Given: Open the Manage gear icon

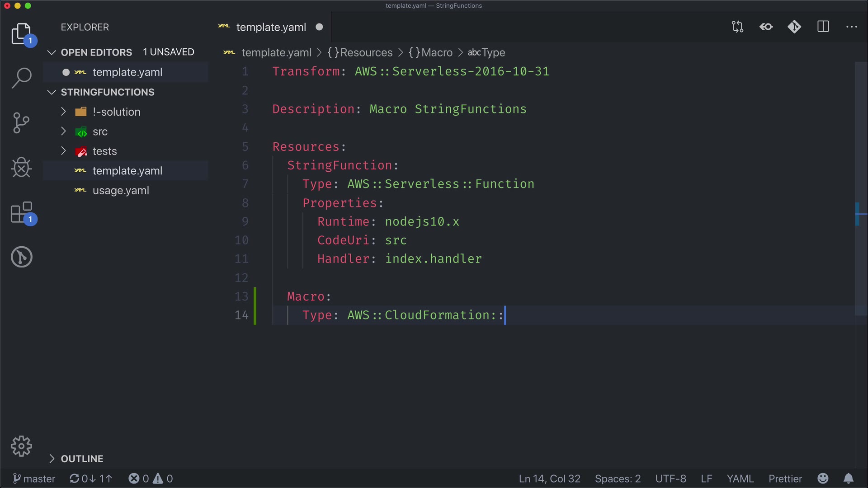Looking at the screenshot, I should (x=21, y=446).
